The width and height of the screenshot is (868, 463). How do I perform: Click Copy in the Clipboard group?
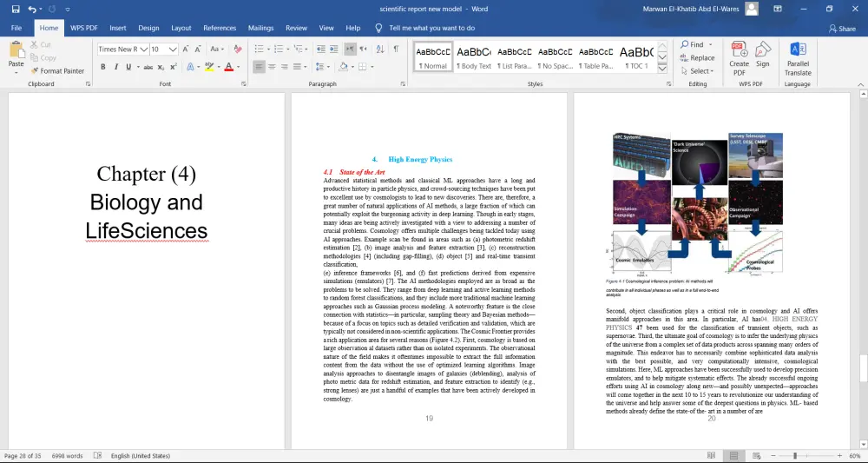click(43, 57)
